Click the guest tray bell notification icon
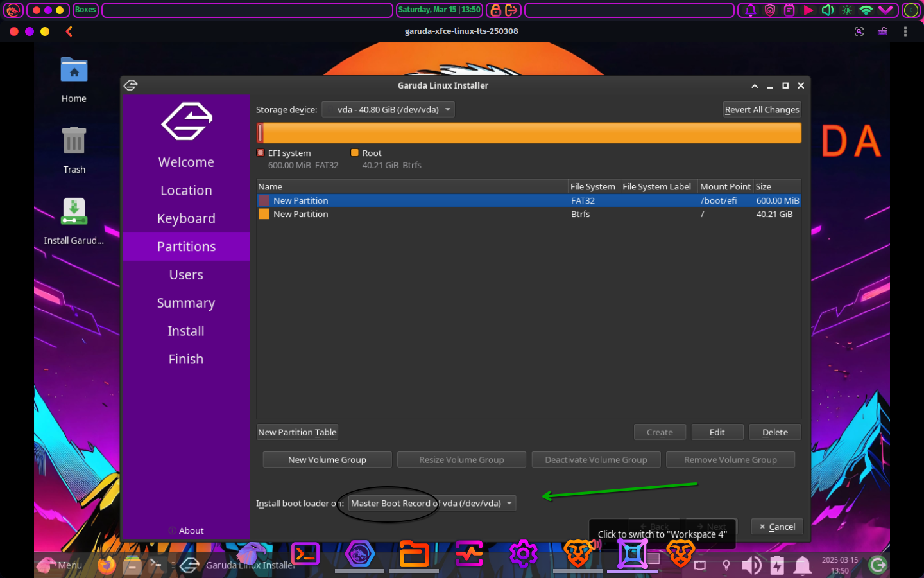This screenshot has width=924, height=578. [x=802, y=565]
